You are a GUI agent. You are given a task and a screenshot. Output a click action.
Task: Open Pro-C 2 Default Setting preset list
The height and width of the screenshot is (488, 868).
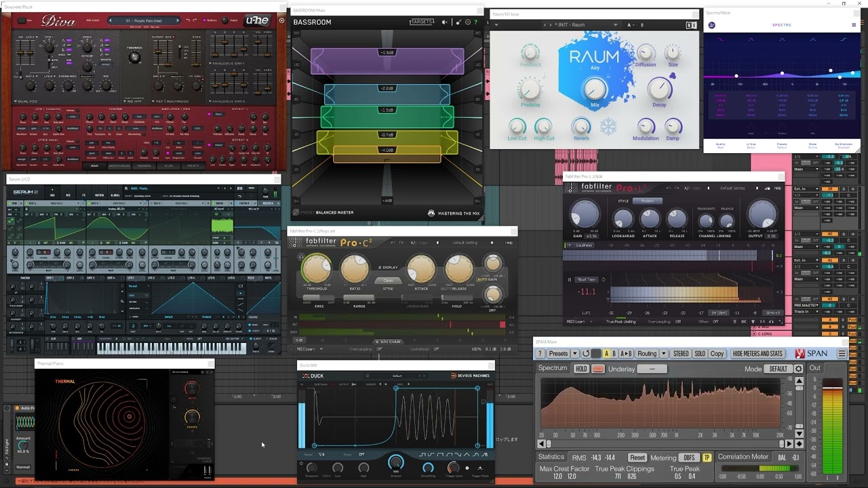click(x=465, y=243)
